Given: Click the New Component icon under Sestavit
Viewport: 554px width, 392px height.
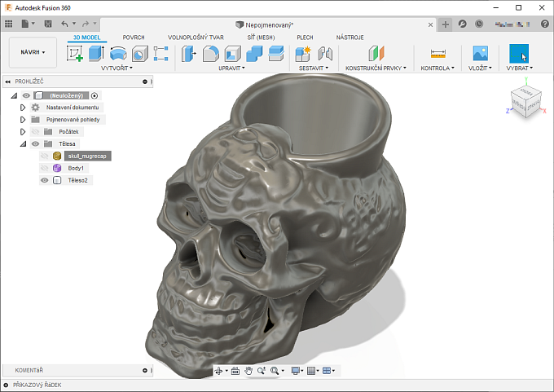Looking at the screenshot, I should pyautogui.click(x=303, y=54).
